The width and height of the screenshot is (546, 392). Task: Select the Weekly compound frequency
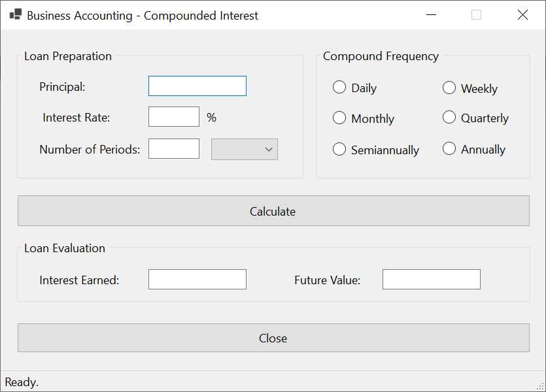point(469,88)
